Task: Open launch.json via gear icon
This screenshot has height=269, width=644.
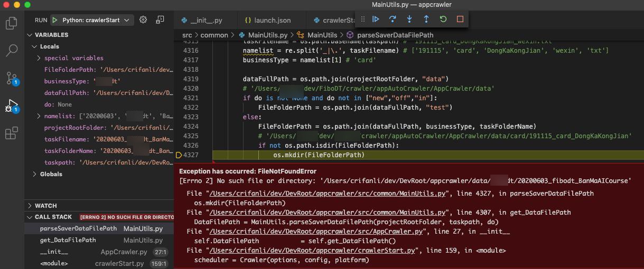Action: click(143, 20)
